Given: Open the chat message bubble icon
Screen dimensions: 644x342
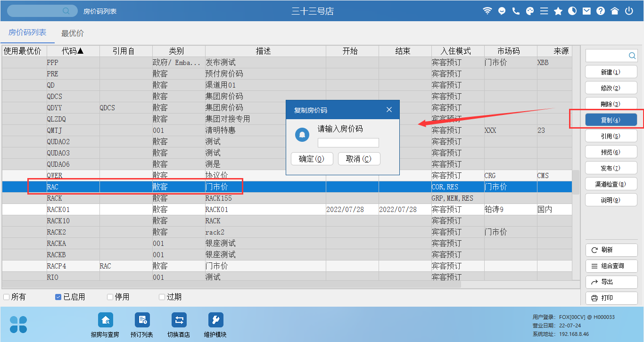Looking at the screenshot, I should tap(502, 11).
